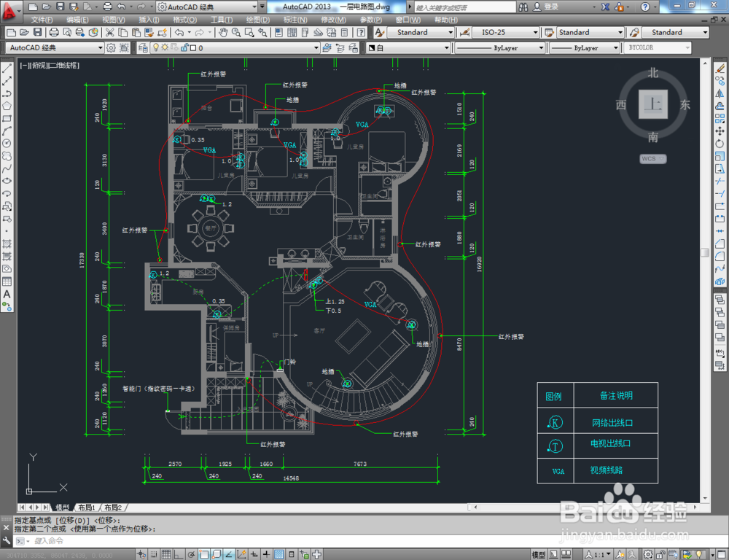This screenshot has width=729, height=560.
Task: Select the Spline draw tool
Action: pyautogui.click(x=7, y=168)
